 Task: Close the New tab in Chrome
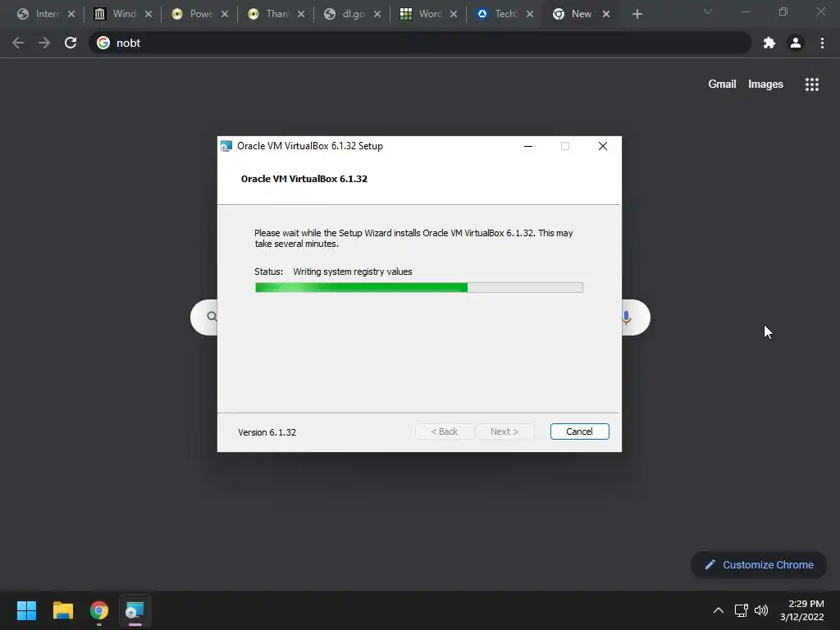pyautogui.click(x=606, y=14)
